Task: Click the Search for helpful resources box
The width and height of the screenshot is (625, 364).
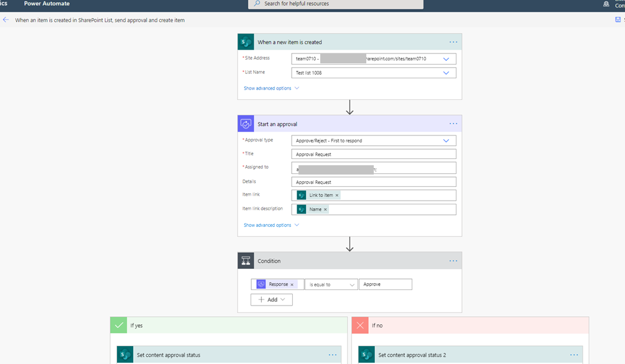Action: click(336, 4)
